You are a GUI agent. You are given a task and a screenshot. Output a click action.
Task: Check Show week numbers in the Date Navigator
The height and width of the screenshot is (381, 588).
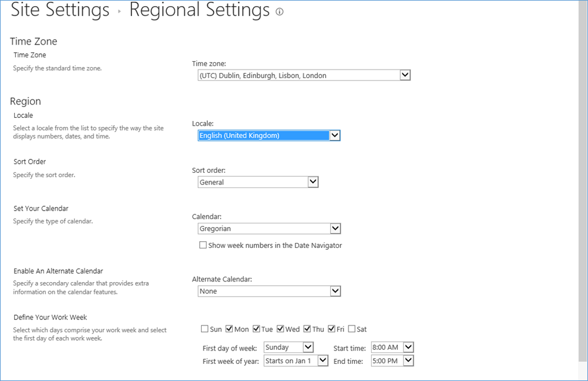pyautogui.click(x=202, y=244)
